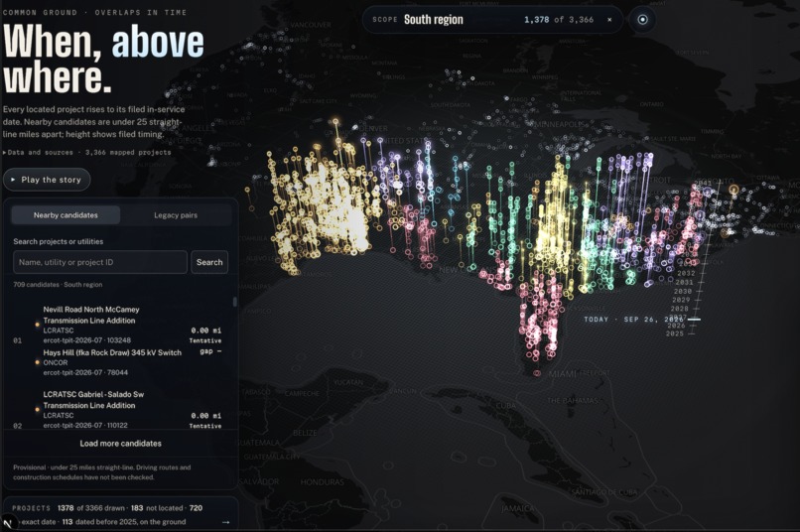The height and width of the screenshot is (532, 800).
Task: Select the LCRATSC Gabriel - Salado Sw entry
Action: 93,399
